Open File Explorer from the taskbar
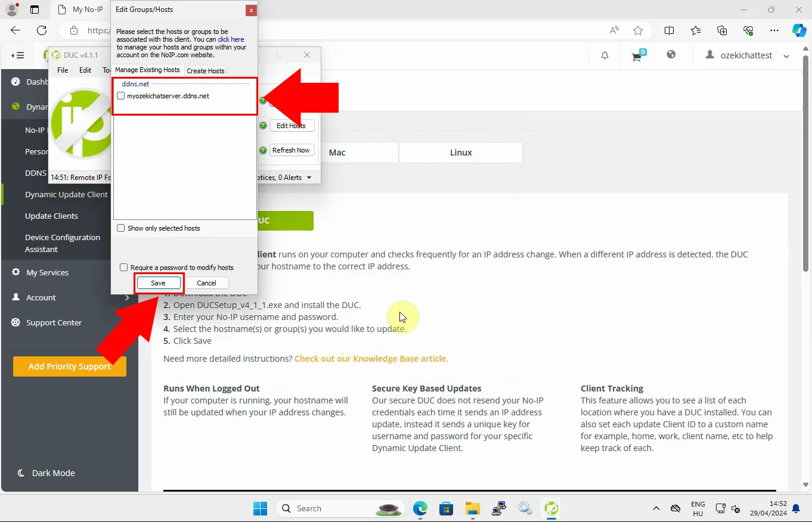 click(x=473, y=508)
